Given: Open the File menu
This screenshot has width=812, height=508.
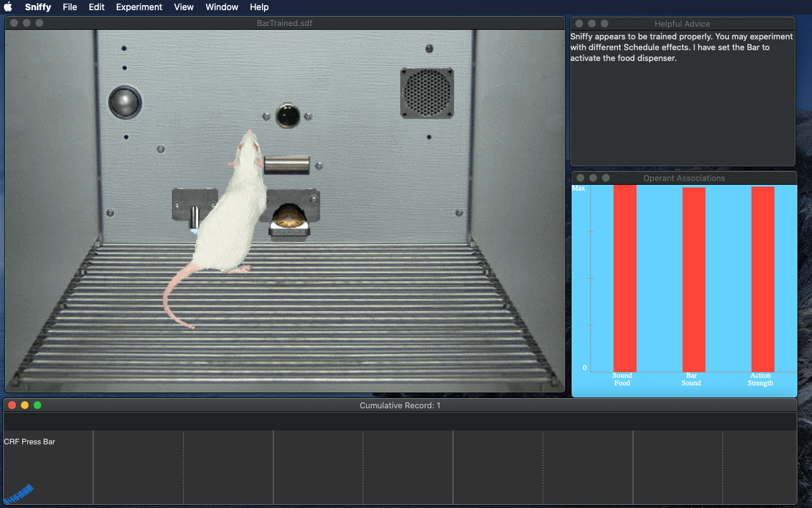Looking at the screenshot, I should click(70, 7).
